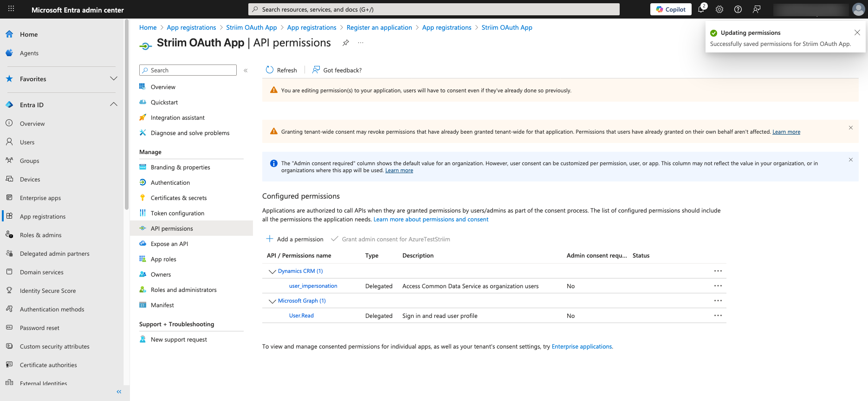
Task: Open Agents in left navigation
Action: point(29,53)
